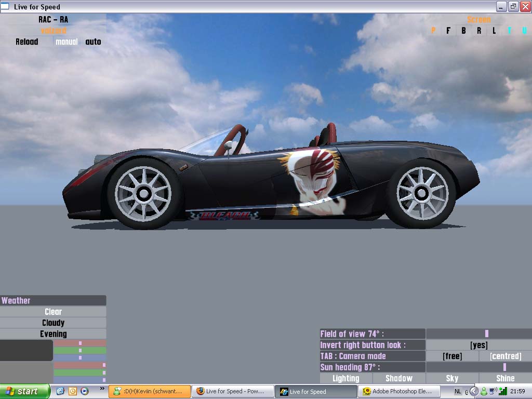Open the Shine tab

coord(506,378)
